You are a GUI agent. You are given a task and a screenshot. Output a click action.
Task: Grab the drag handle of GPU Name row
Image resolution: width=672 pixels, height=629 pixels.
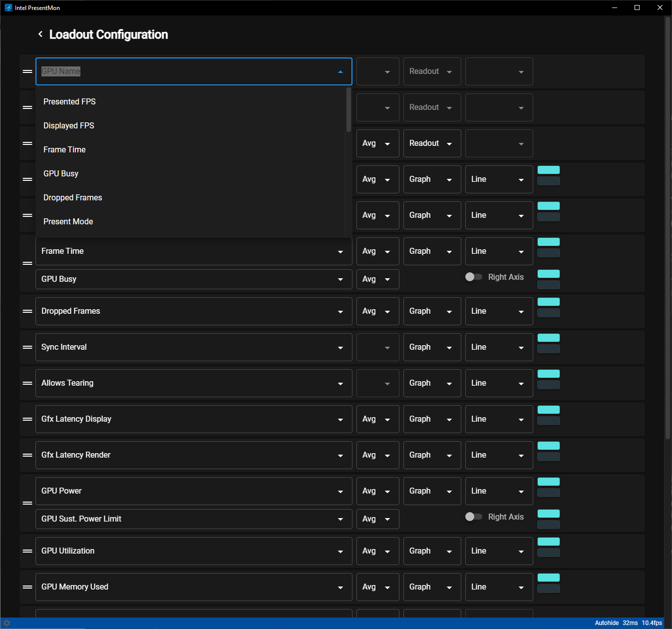click(x=27, y=71)
